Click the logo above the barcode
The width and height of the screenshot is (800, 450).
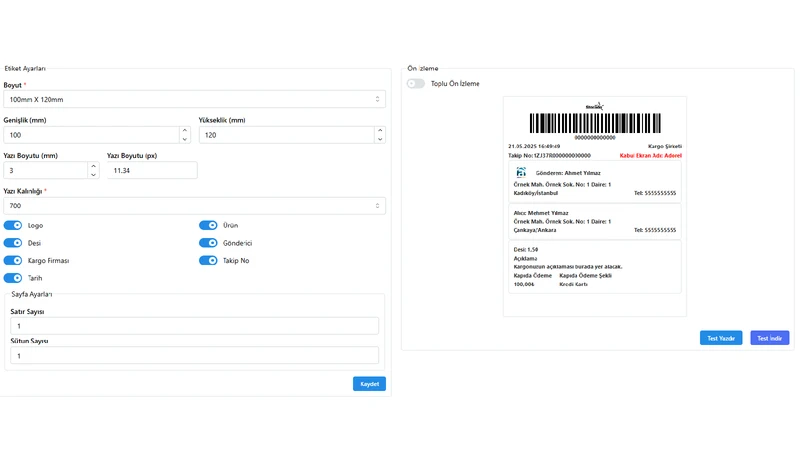point(595,106)
